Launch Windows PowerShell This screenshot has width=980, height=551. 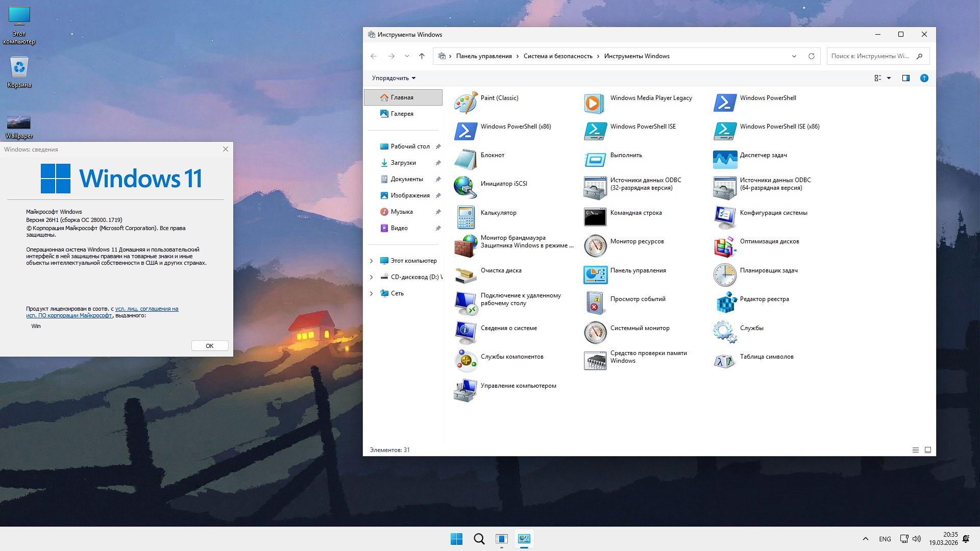tap(768, 97)
